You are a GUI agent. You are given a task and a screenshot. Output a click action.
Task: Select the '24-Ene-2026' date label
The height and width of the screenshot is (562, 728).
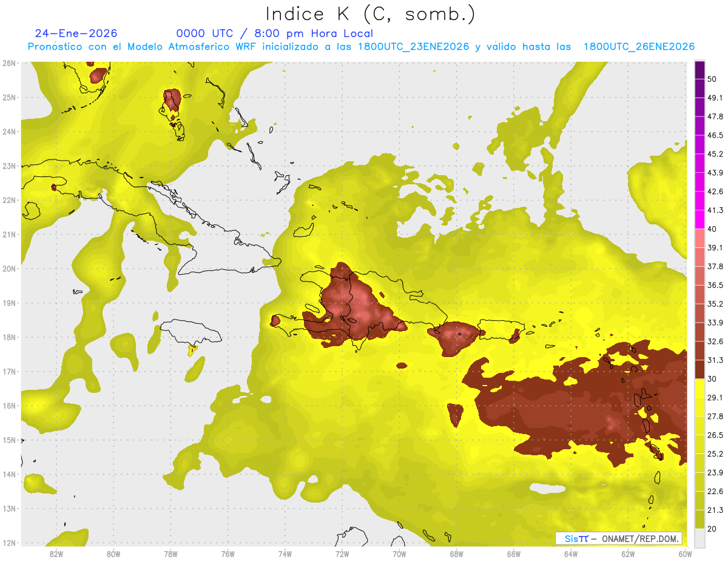[x=76, y=33]
